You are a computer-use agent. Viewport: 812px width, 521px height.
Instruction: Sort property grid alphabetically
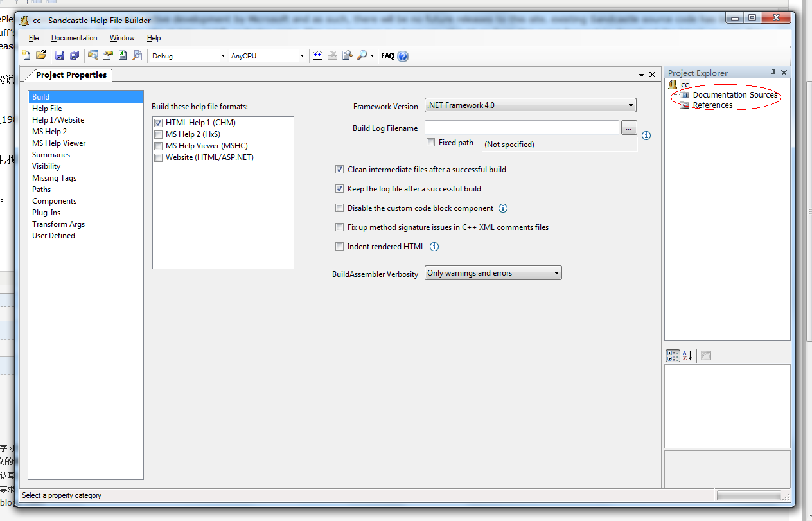click(687, 355)
